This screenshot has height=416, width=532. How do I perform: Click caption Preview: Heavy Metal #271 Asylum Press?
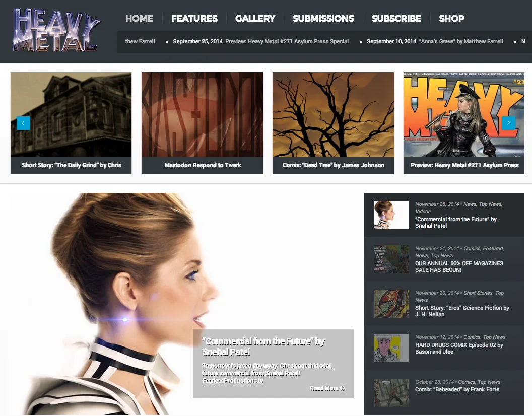click(464, 165)
